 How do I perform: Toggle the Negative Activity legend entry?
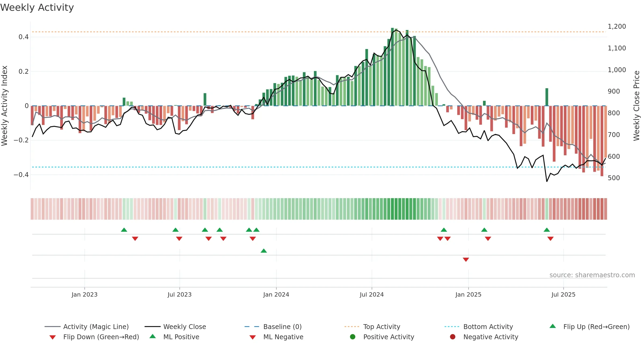484,337
